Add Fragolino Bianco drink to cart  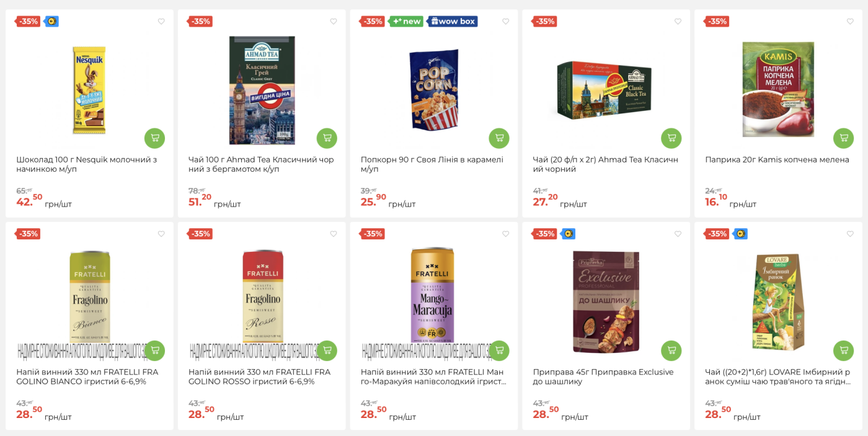coord(154,350)
